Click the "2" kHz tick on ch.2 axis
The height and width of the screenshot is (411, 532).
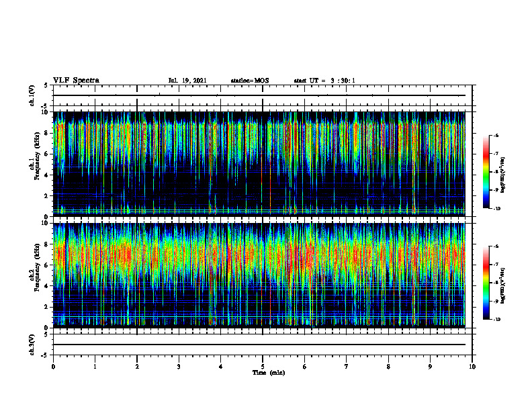(x=47, y=307)
